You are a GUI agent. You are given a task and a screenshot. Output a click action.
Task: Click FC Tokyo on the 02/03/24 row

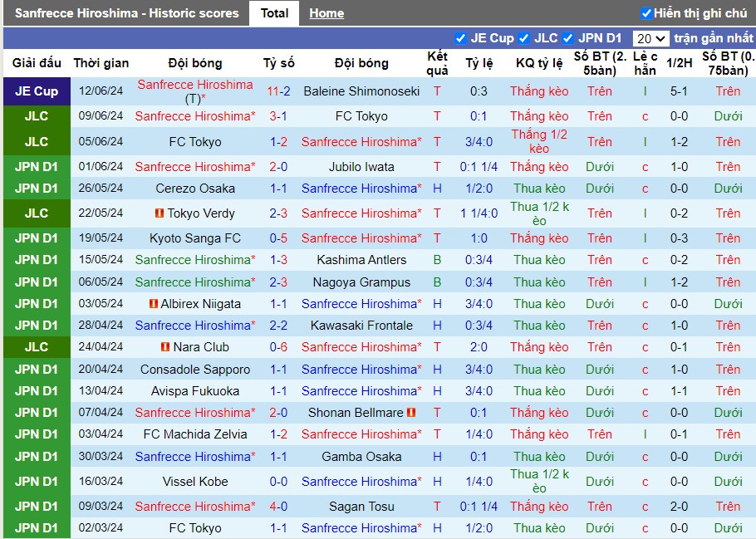coord(195,528)
